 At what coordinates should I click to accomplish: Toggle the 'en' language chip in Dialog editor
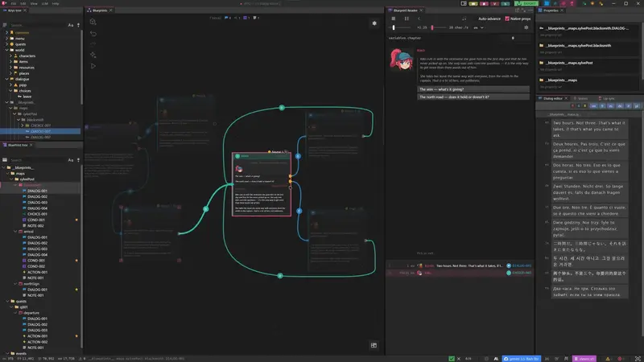point(593,106)
